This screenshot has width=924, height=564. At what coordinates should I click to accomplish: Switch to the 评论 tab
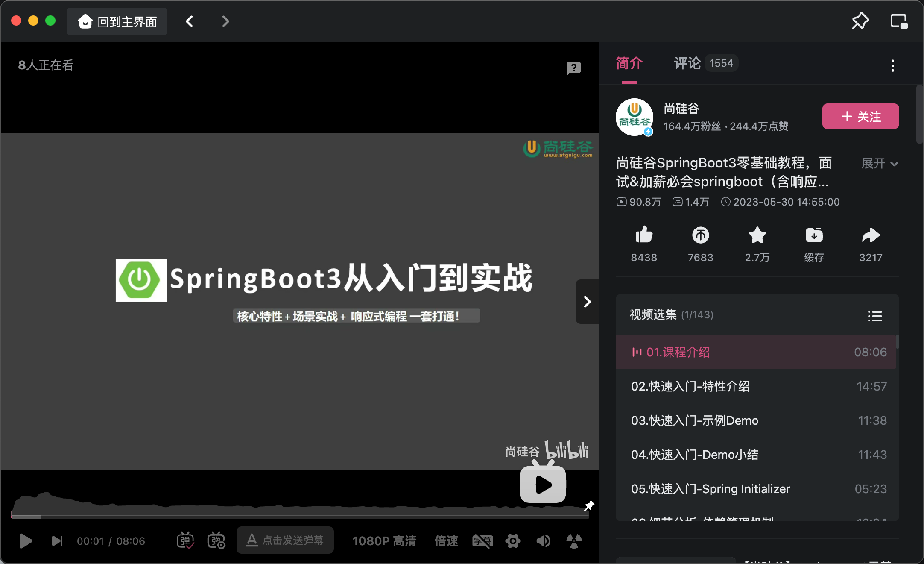[x=687, y=63]
